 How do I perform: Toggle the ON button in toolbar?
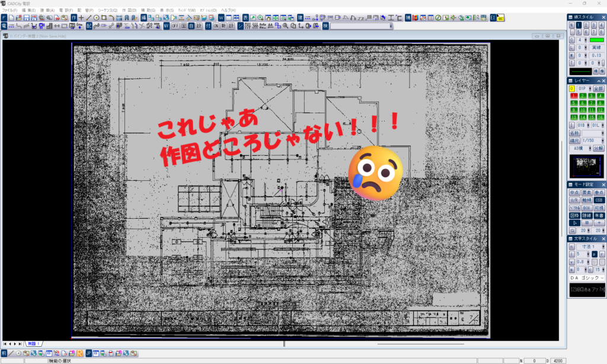click(x=216, y=26)
